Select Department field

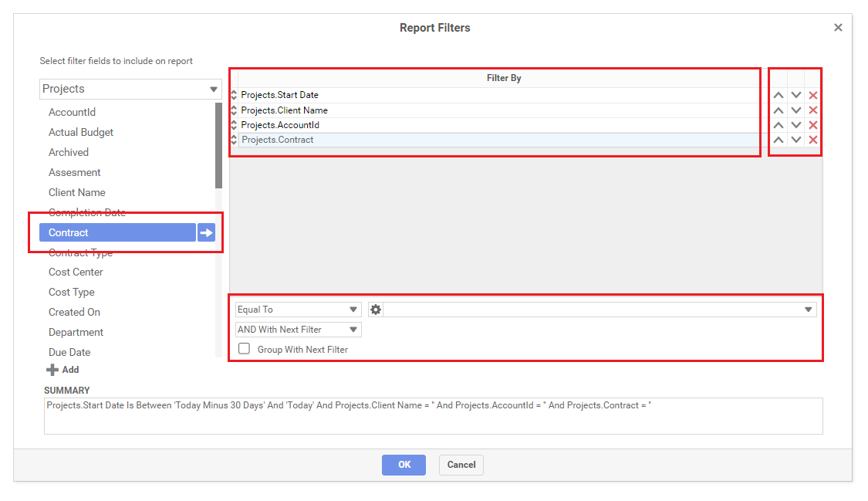pyautogui.click(x=76, y=332)
